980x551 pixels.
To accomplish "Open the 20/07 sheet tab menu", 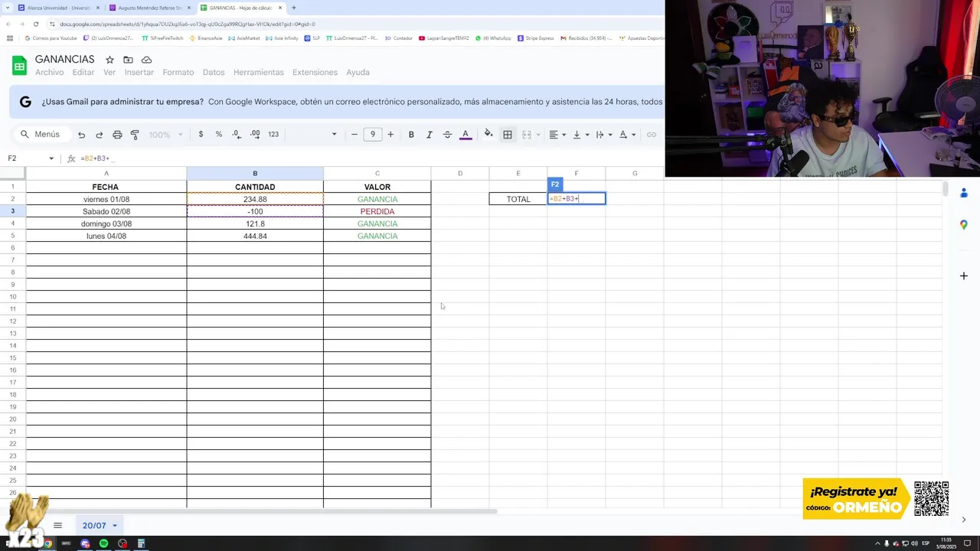I will 115,526.
